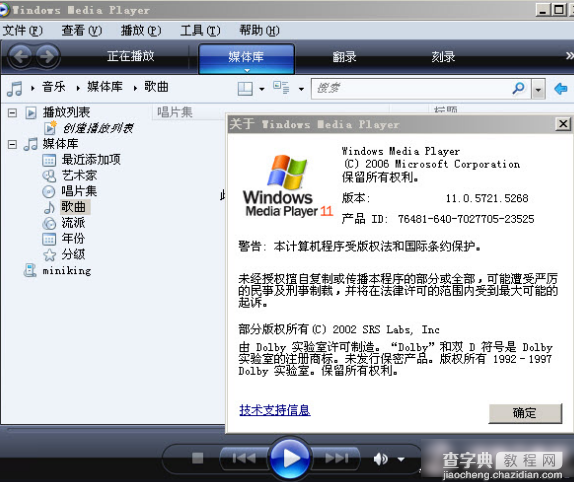Click the 唱片集 disc icon

(x=49, y=191)
